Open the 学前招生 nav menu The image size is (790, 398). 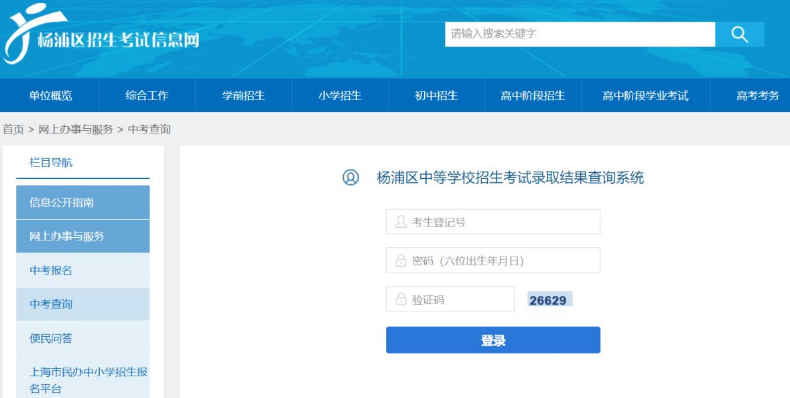click(x=243, y=95)
